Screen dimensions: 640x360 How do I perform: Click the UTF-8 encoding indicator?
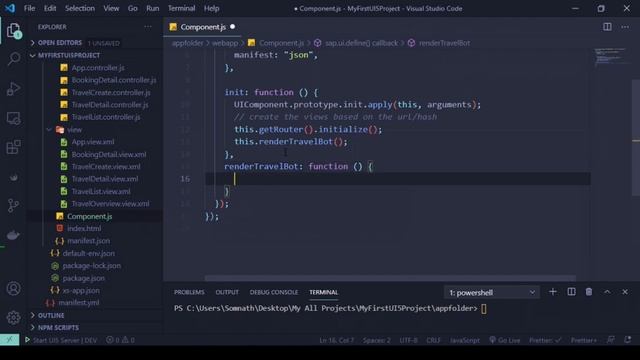click(x=408, y=340)
